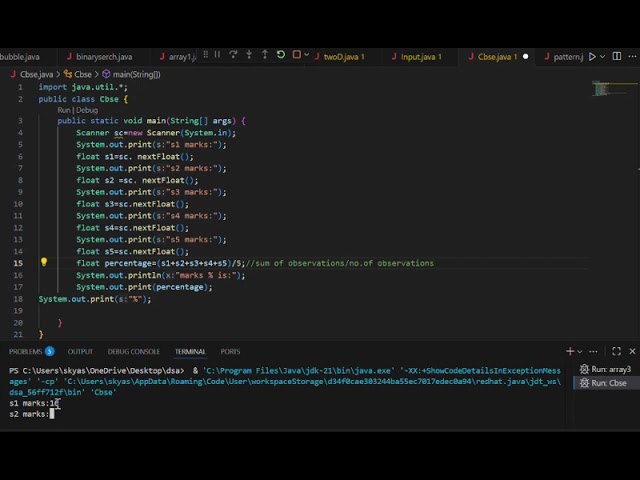The height and width of the screenshot is (480, 640).
Task: Open run options dropdown beside play icon
Action: pyautogui.click(x=602, y=57)
